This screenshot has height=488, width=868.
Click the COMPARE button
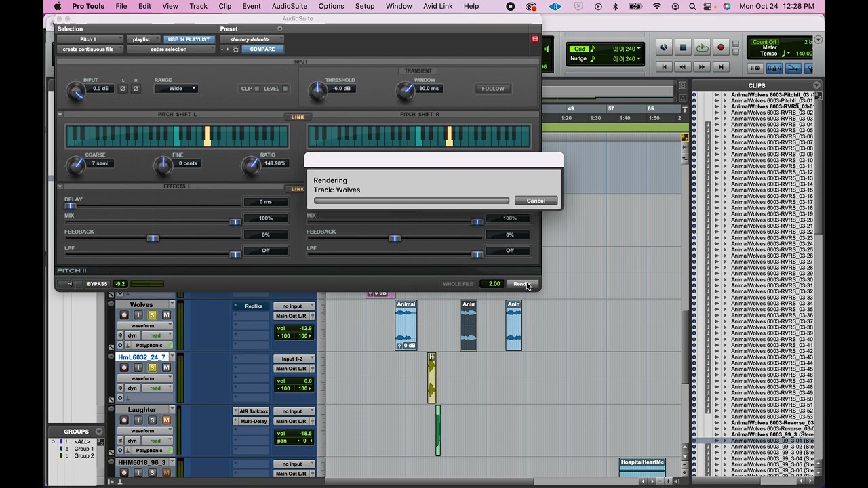coord(262,49)
